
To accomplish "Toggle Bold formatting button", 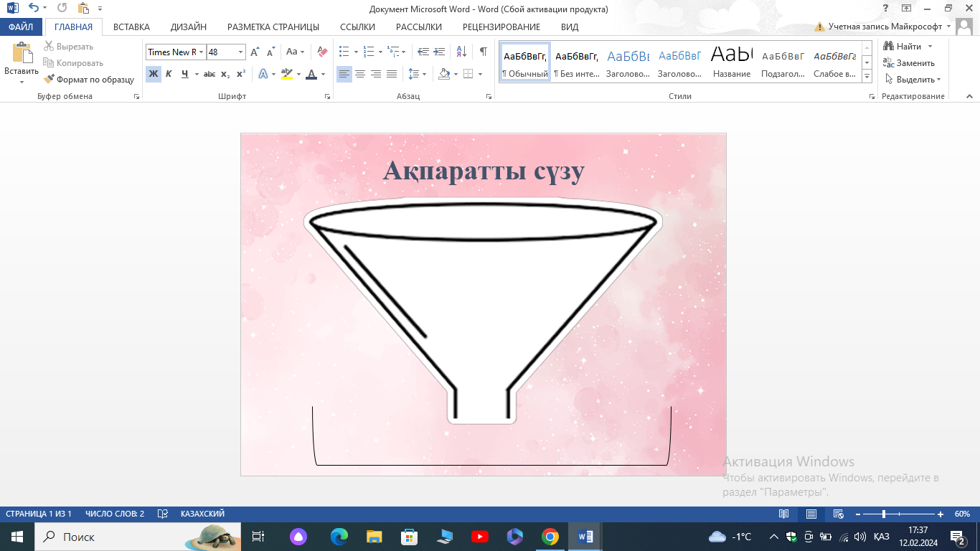I will click(x=153, y=74).
